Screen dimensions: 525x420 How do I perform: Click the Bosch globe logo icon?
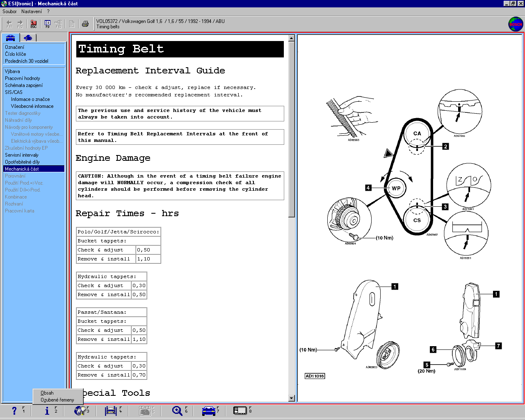point(516,24)
